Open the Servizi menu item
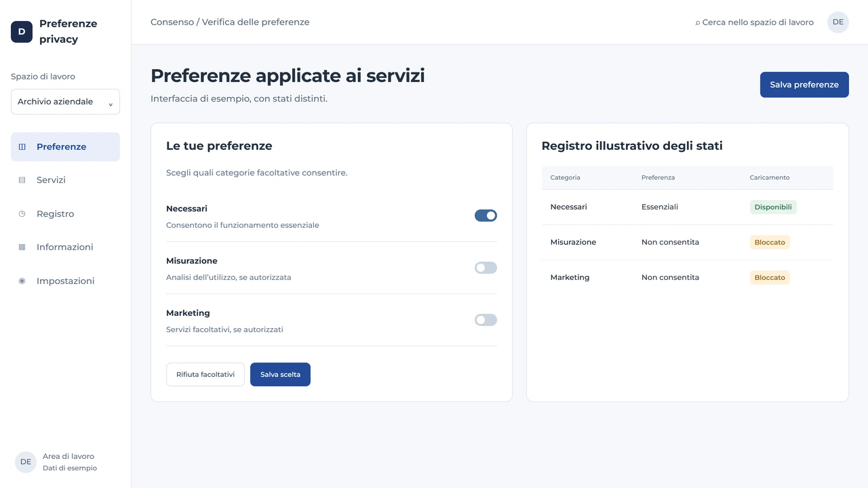The width and height of the screenshot is (868, 488). 65,180
